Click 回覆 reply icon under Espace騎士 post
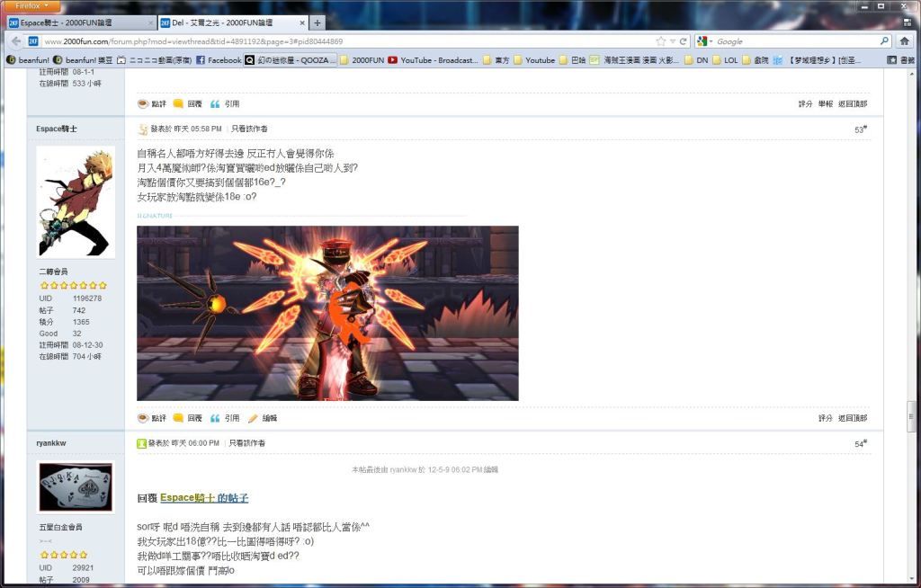Screen dimensions: 921x588 point(178,418)
